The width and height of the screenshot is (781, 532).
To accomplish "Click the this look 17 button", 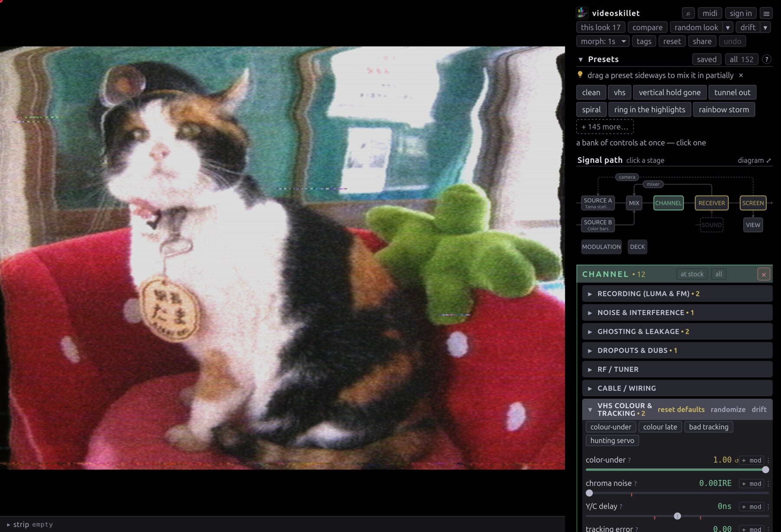I will (x=601, y=27).
